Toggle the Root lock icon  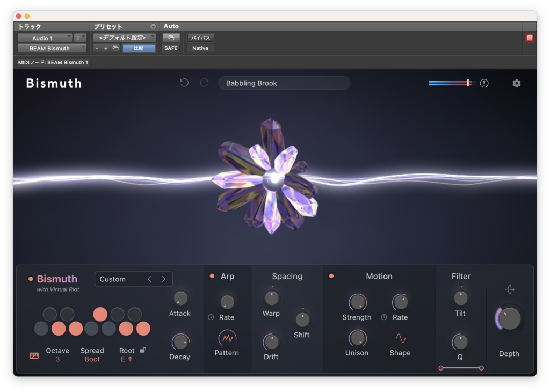tap(143, 350)
